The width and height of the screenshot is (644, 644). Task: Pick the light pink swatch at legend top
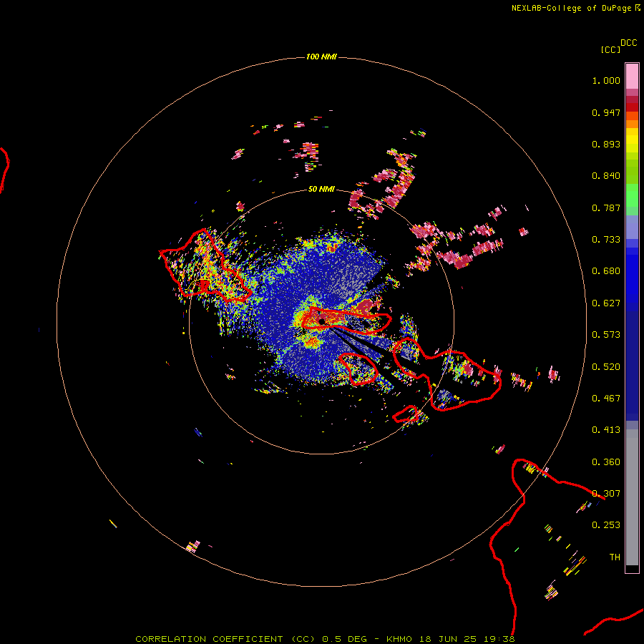click(632, 77)
